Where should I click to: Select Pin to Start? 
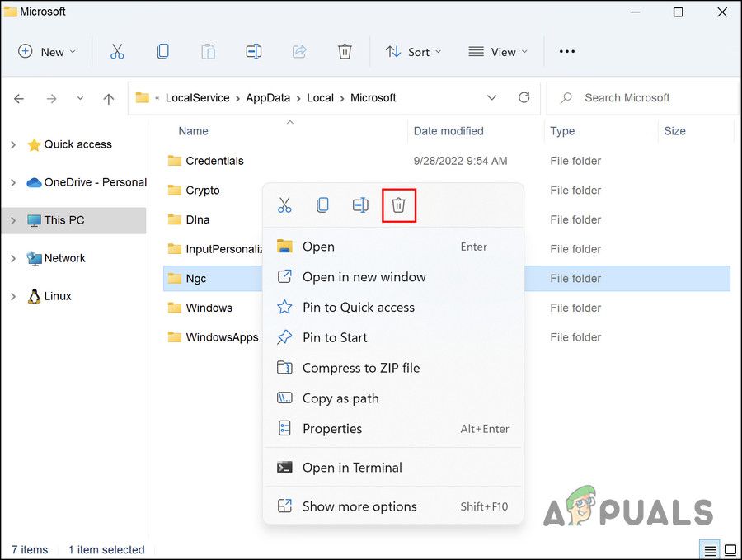(393, 337)
